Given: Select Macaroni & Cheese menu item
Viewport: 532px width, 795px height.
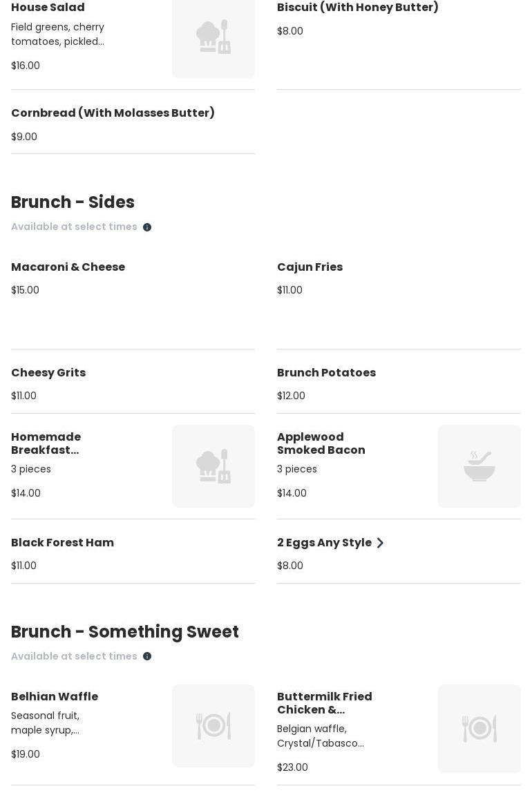Looking at the screenshot, I should click(x=68, y=267).
